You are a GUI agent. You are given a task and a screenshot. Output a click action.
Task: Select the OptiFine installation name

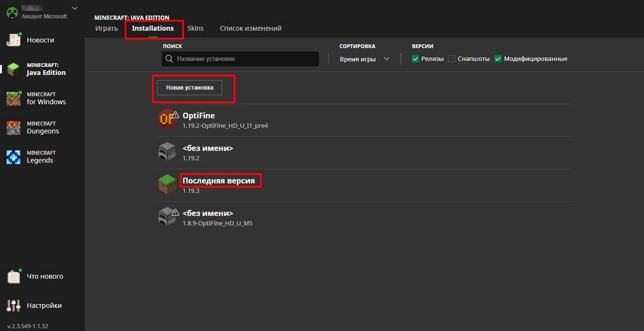[199, 116]
